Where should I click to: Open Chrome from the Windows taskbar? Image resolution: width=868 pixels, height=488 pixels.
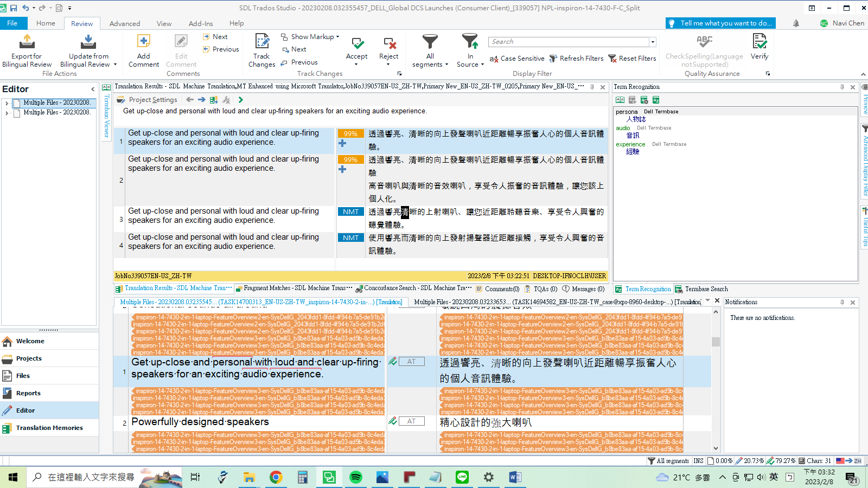tap(276, 477)
